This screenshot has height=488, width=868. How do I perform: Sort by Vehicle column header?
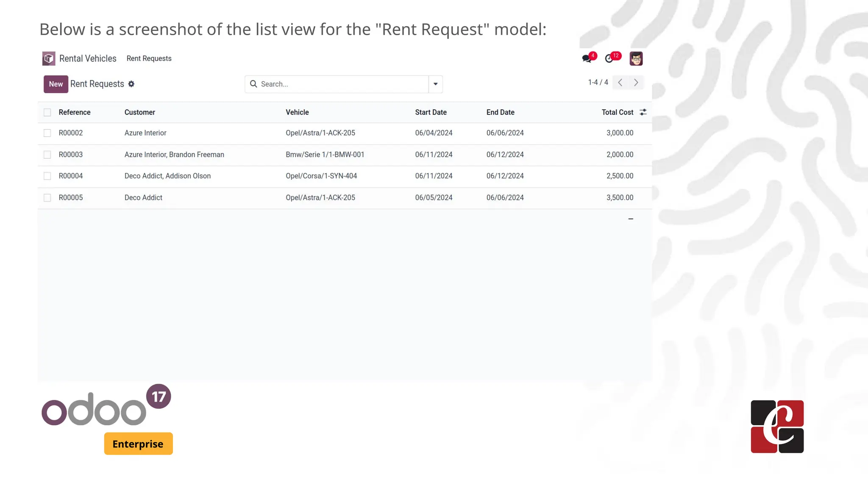tap(297, 112)
